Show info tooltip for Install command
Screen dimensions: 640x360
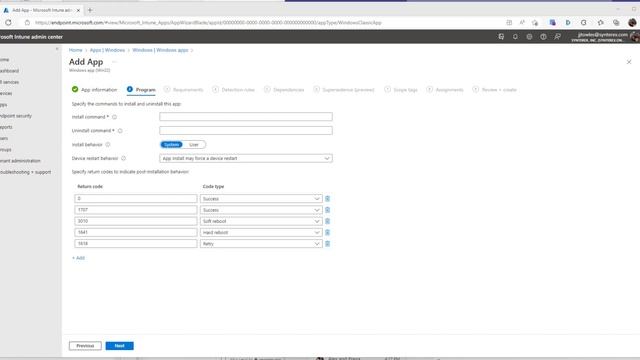[114, 117]
